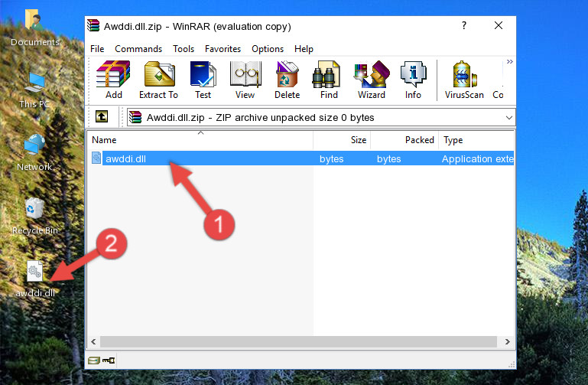The height and width of the screenshot is (385, 588).
Task: Select the awddi.dll desktop file
Action: 35,279
